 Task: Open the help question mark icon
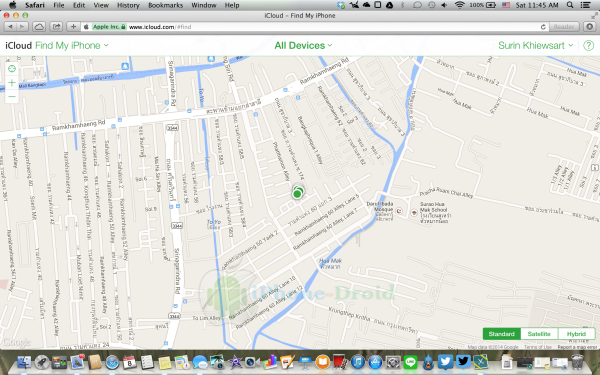click(589, 46)
